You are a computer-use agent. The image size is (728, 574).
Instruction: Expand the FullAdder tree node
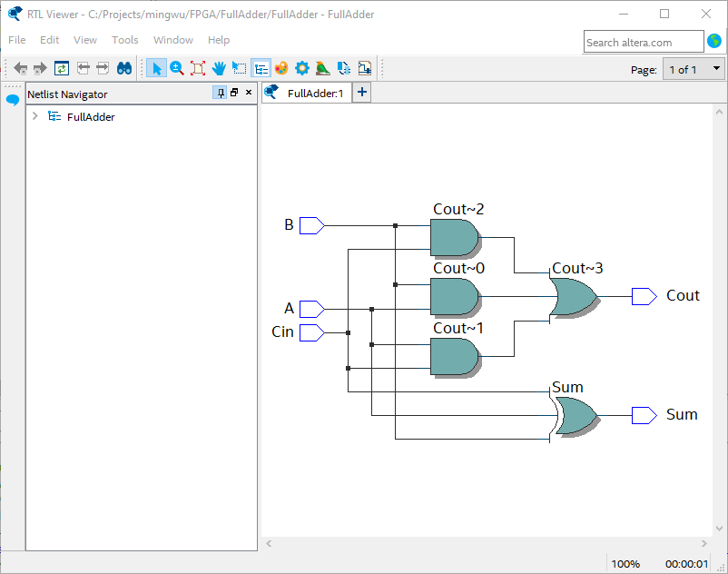(x=35, y=115)
